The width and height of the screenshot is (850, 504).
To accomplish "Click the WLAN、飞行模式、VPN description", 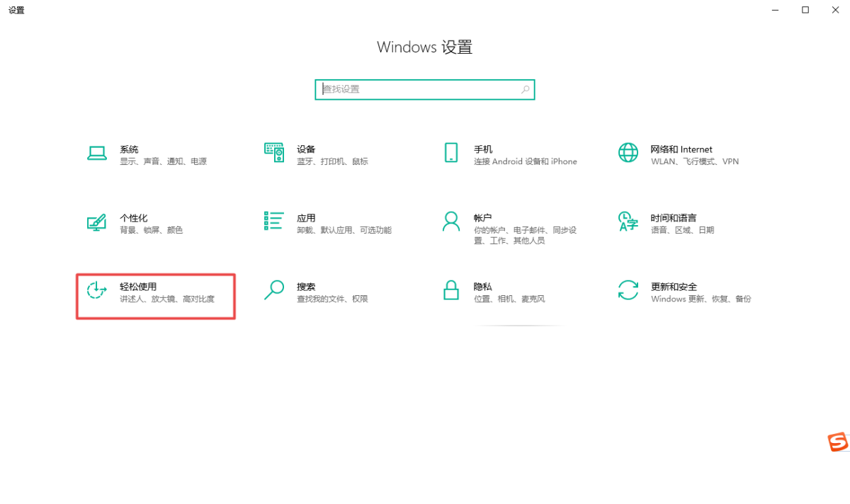I will point(695,161).
